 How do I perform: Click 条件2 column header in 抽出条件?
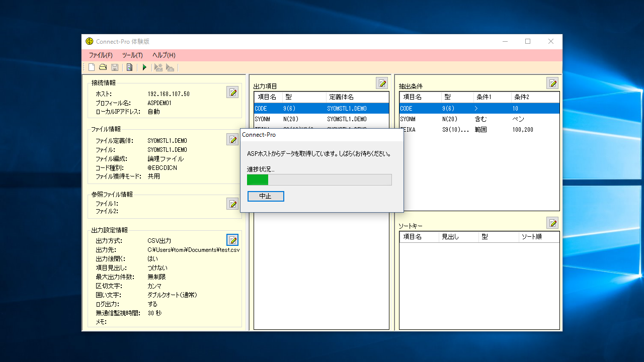click(x=535, y=97)
